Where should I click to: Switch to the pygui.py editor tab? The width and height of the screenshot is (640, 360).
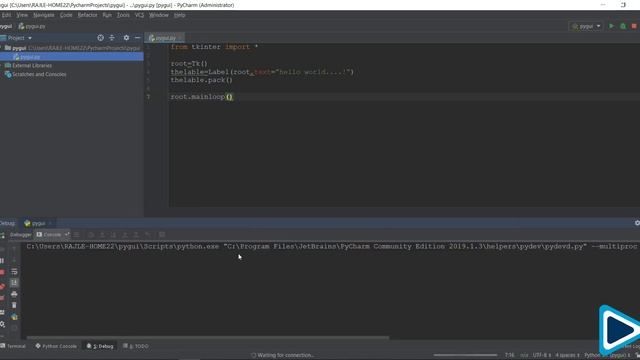coord(163,38)
